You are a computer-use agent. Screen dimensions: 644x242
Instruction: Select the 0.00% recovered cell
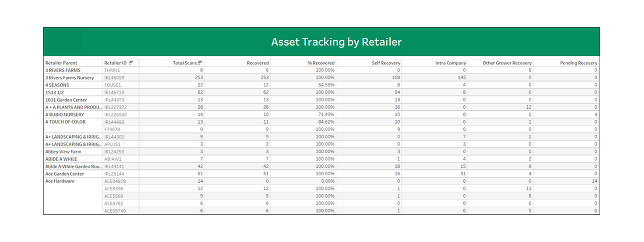pyautogui.click(x=328, y=181)
